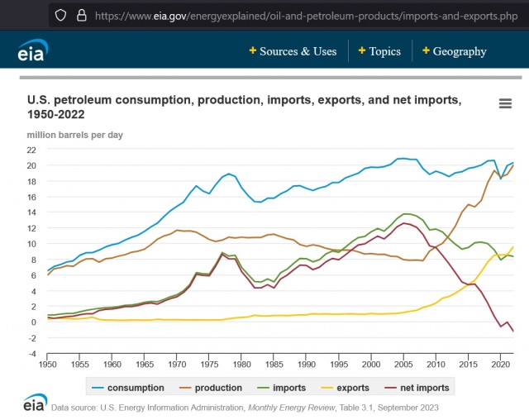Click the 22 y-axis label

[x=31, y=150]
